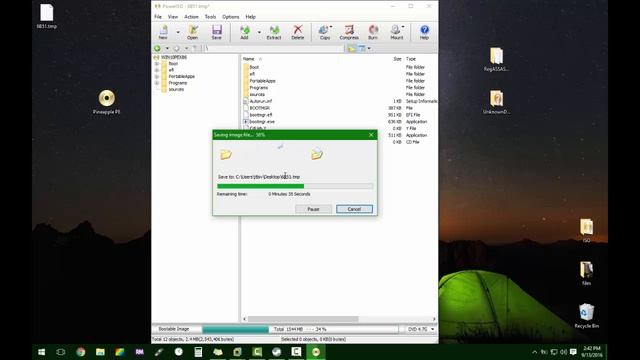640x360 pixels.
Task: Click the PowerISO taskbar icon
Action: pos(316,352)
